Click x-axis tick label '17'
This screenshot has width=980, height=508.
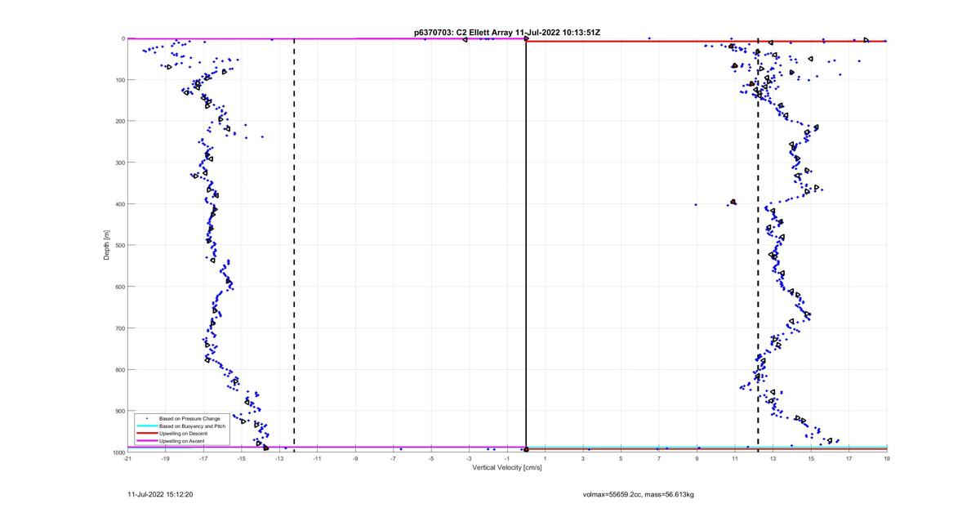click(x=849, y=459)
